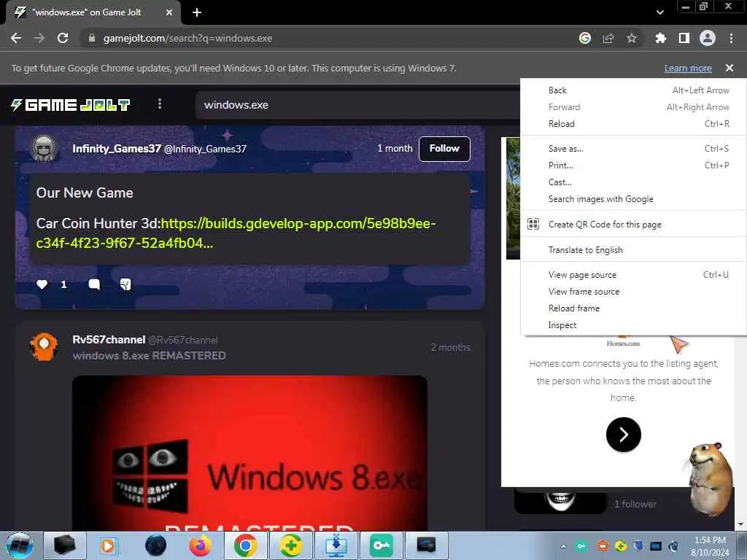
Task: Open Infinity_Games37 avatar
Action: coord(44,148)
